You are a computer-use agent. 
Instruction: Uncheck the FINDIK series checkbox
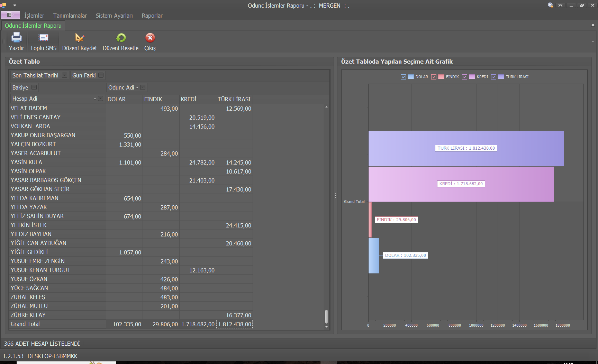tap(434, 77)
